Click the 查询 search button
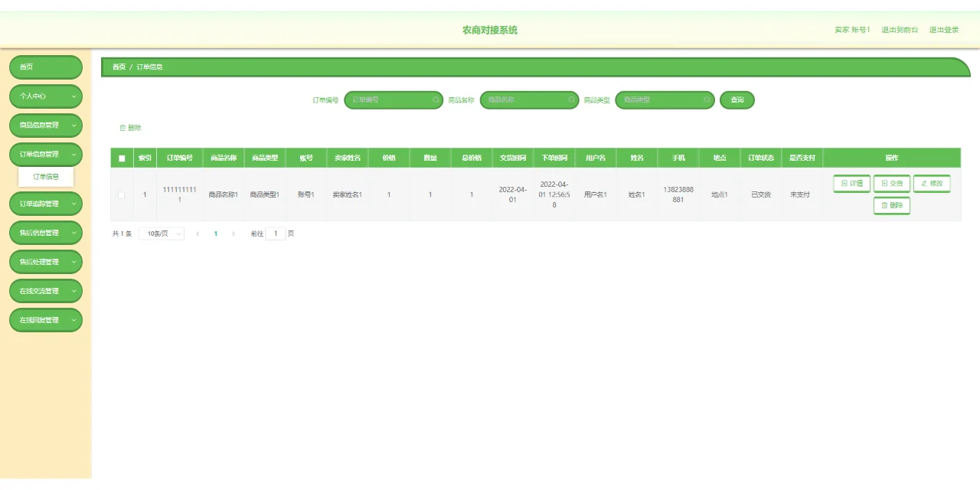The height and width of the screenshot is (490, 980). click(737, 100)
